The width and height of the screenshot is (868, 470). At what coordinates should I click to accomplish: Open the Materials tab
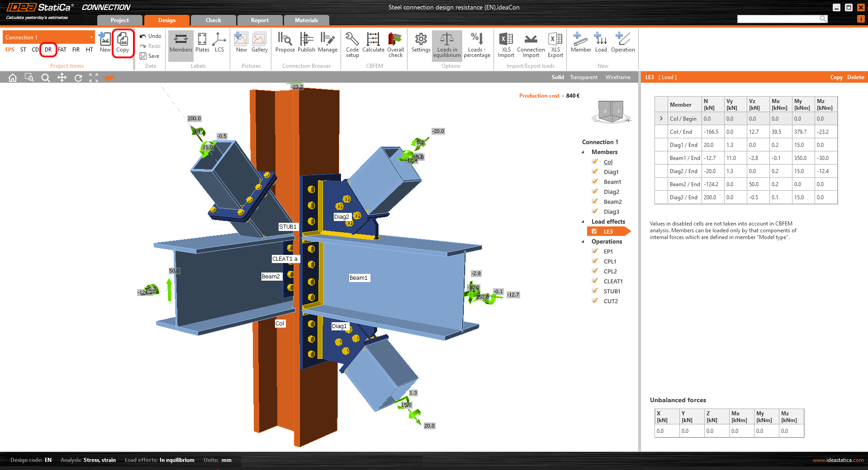tap(306, 20)
